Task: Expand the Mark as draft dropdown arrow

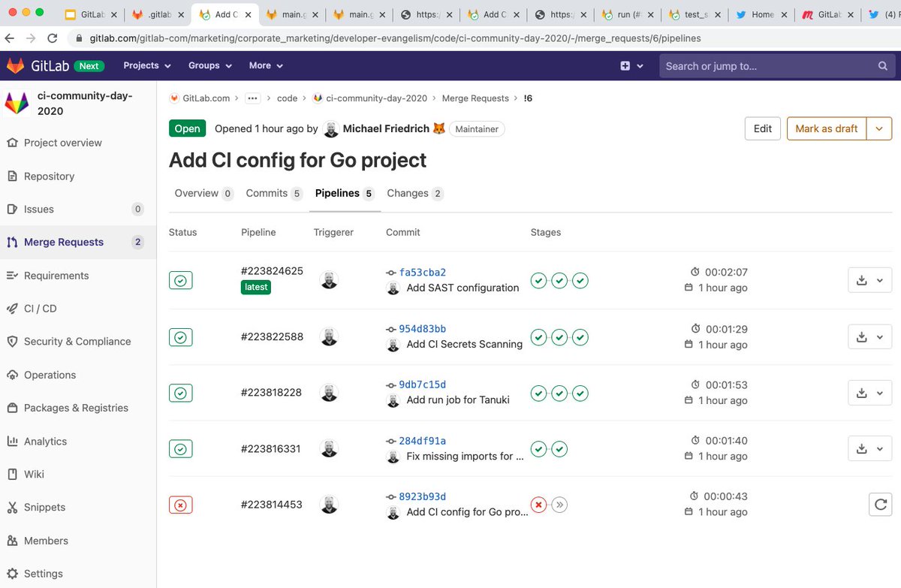Action: pos(879,128)
